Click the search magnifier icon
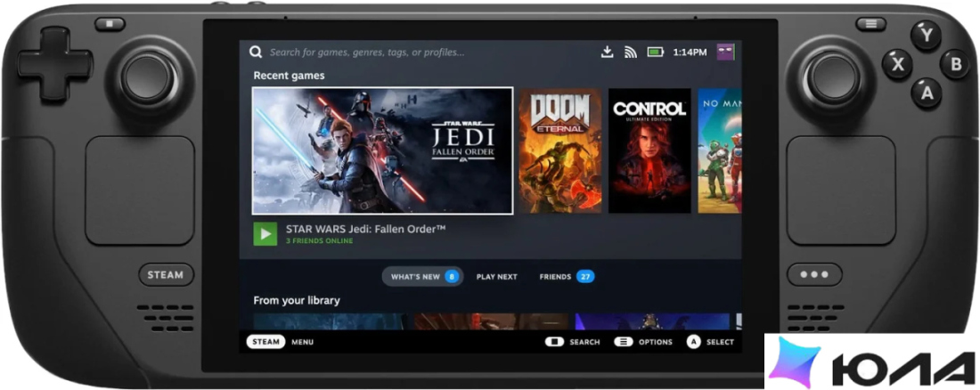The image size is (980, 390). [255, 52]
